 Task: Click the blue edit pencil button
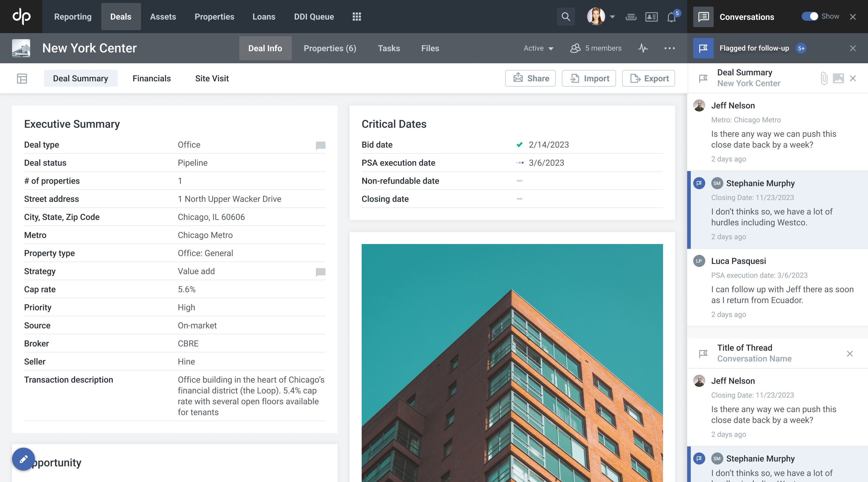click(x=23, y=459)
